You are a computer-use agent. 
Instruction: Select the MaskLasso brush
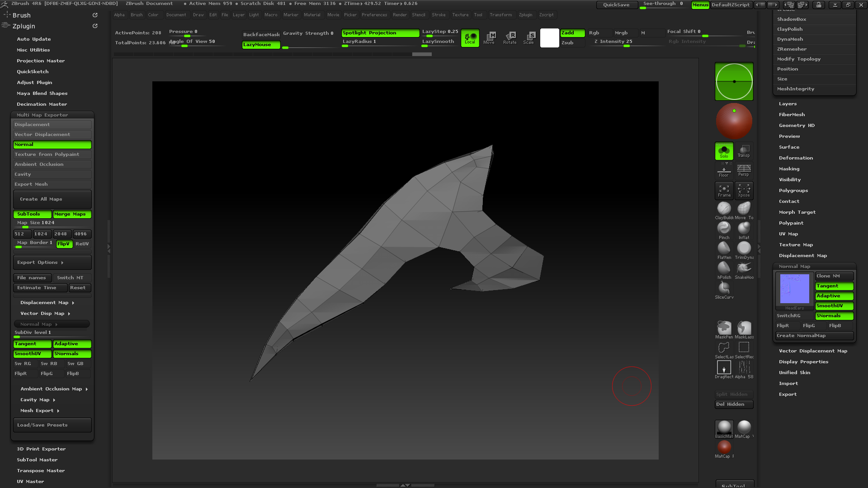tap(744, 329)
